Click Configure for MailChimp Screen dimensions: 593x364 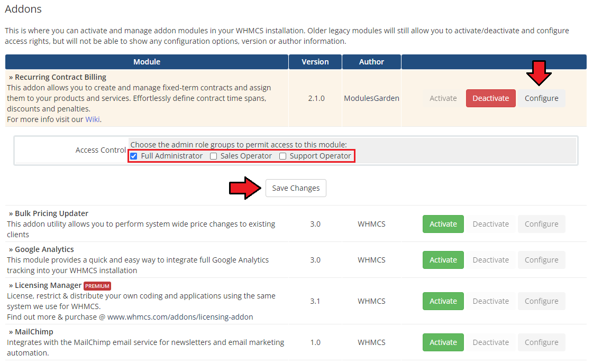[x=541, y=342]
